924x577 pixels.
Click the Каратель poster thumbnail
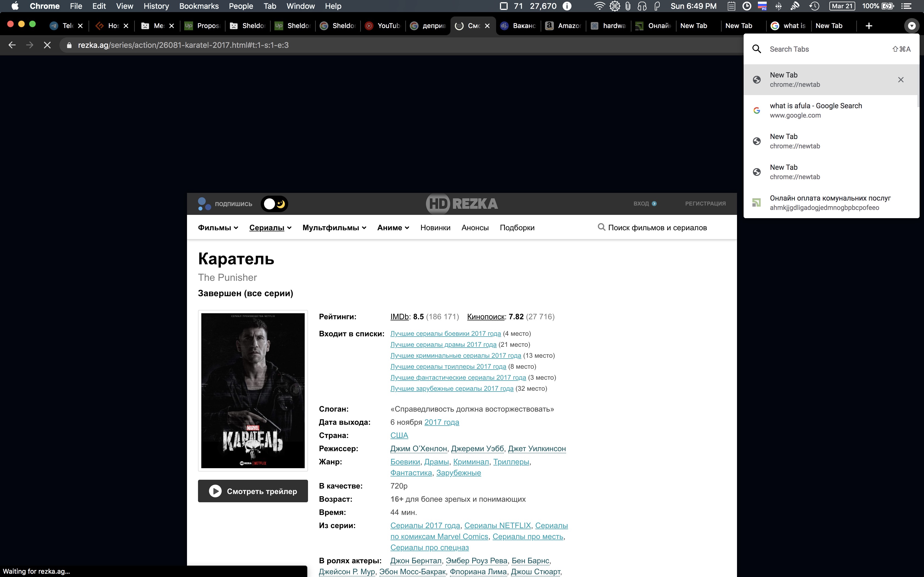[x=253, y=390]
